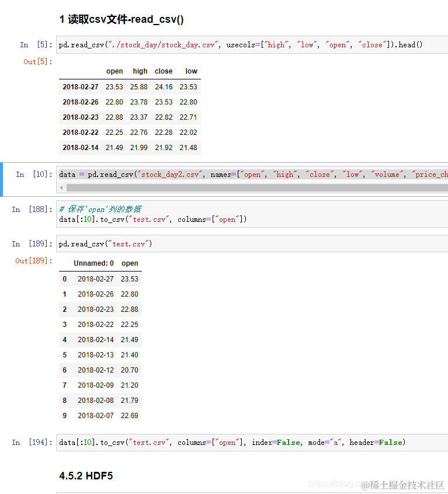Click the value 25.88 in Out[5]
Image resolution: width=448 pixels, height=494 pixels.
pyautogui.click(x=139, y=86)
